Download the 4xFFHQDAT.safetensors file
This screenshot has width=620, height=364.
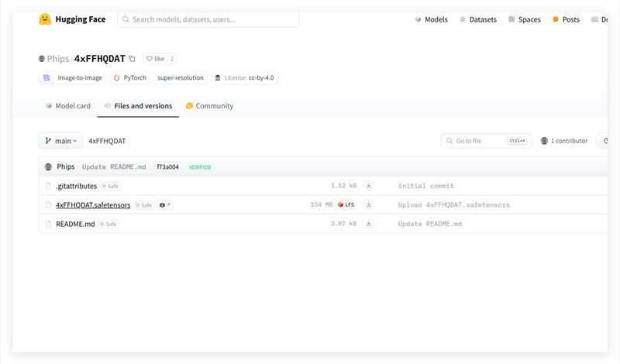click(369, 204)
